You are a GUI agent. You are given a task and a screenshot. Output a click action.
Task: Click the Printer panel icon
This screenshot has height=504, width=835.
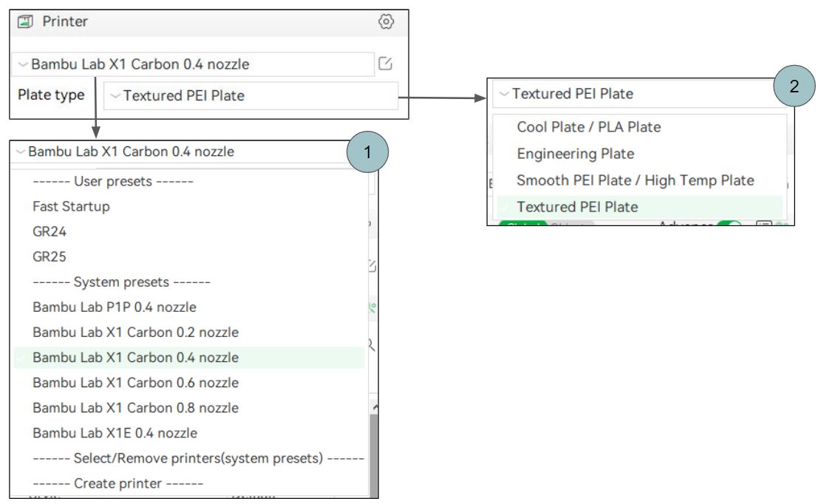[25, 22]
